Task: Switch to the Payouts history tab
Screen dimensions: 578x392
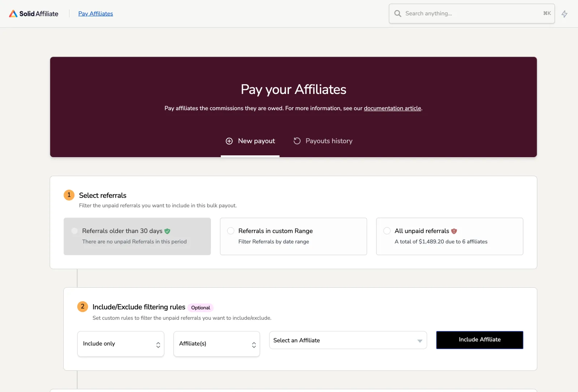Action: click(323, 141)
